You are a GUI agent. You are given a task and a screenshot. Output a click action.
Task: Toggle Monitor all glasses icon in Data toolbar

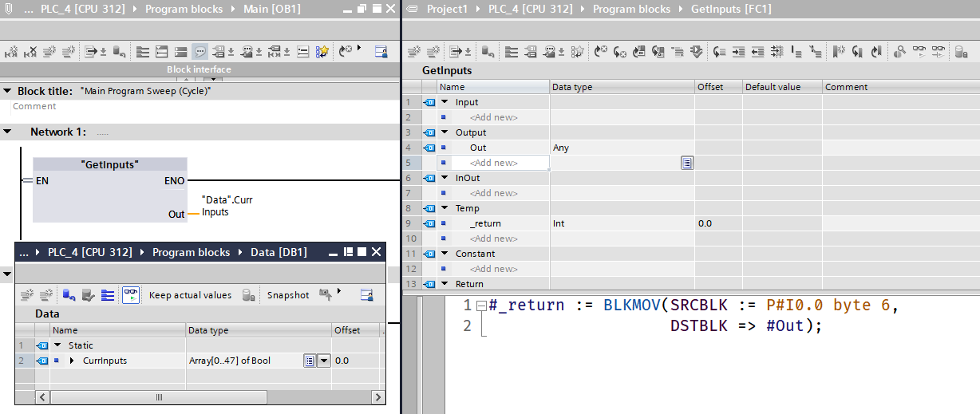click(130, 295)
